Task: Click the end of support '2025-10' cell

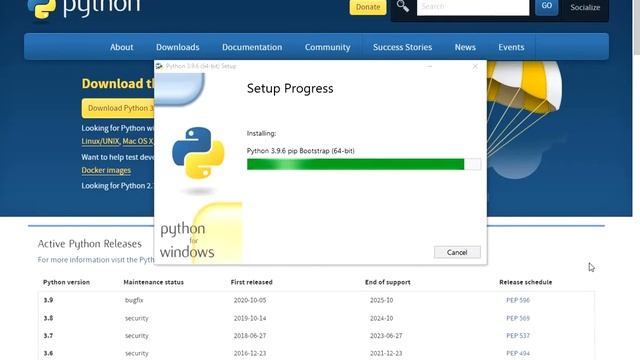Action: [x=381, y=300]
